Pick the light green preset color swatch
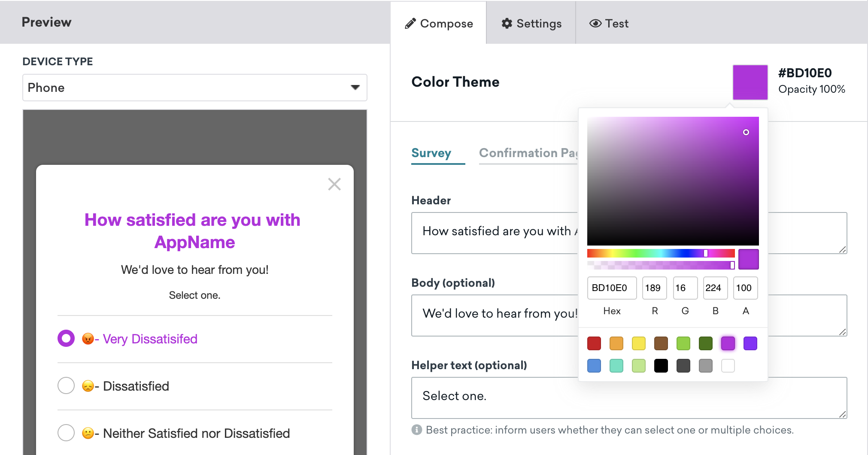868x455 pixels. 683,343
